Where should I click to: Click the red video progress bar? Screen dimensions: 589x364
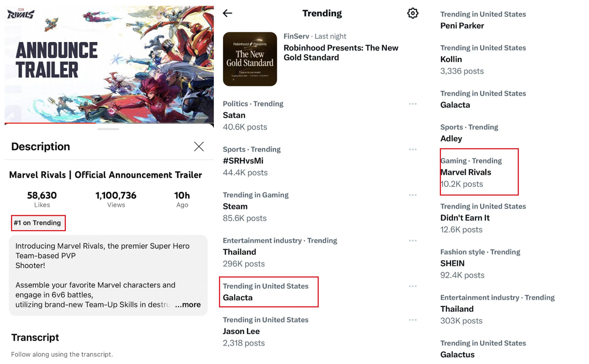50,123
